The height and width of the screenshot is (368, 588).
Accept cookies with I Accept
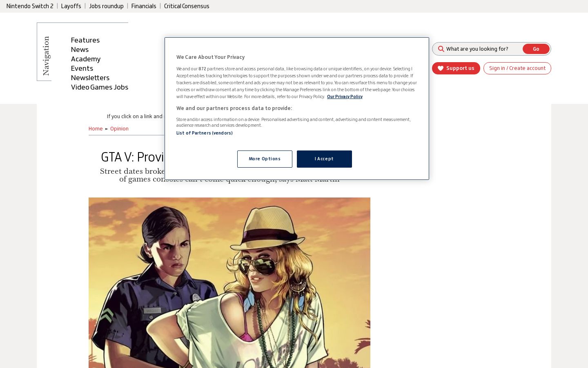click(324, 159)
